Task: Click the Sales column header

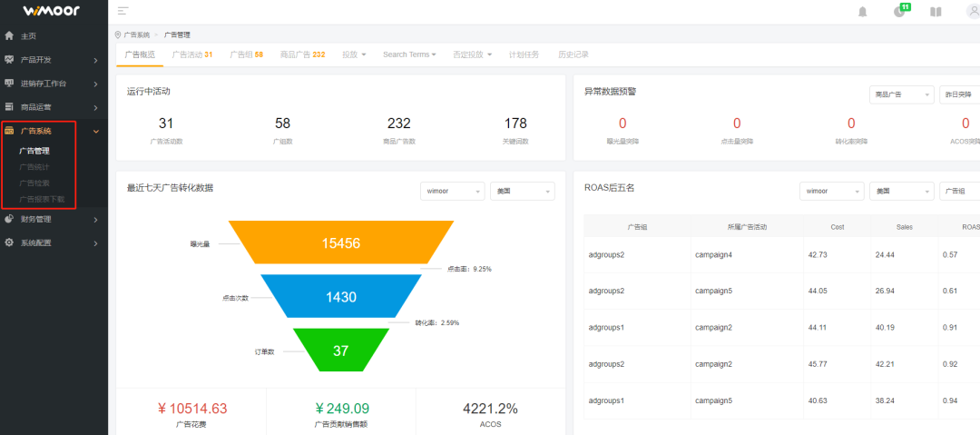Action: coord(904,226)
